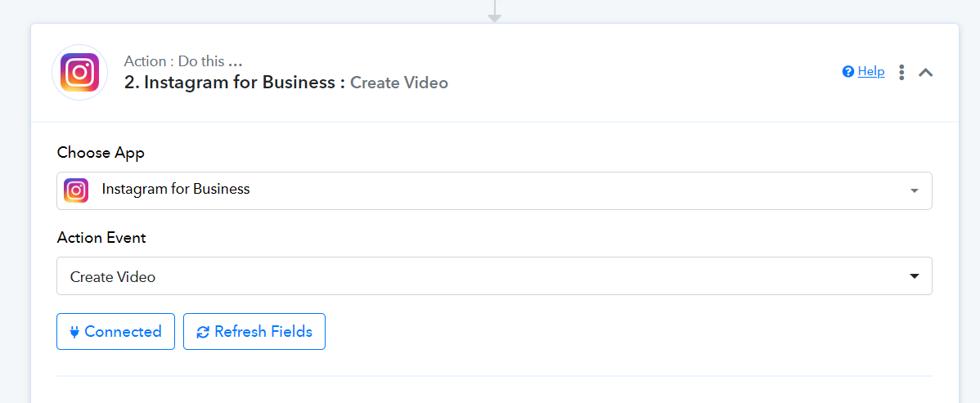Click the Action Event field label
The image size is (980, 403).
point(101,237)
